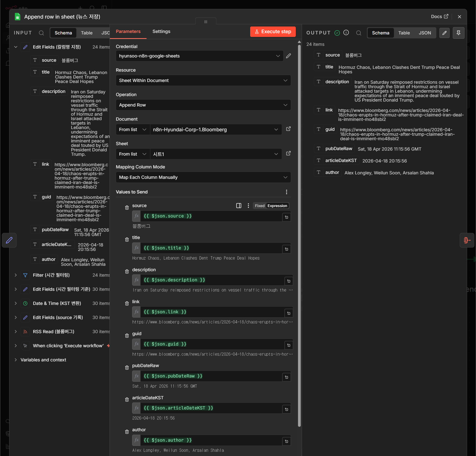Expand the Filter (시간 필터링) node

tap(16, 275)
